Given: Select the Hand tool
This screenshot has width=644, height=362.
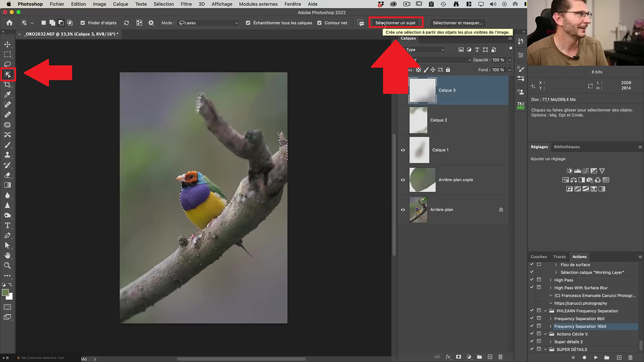Looking at the screenshot, I should pos(7,256).
